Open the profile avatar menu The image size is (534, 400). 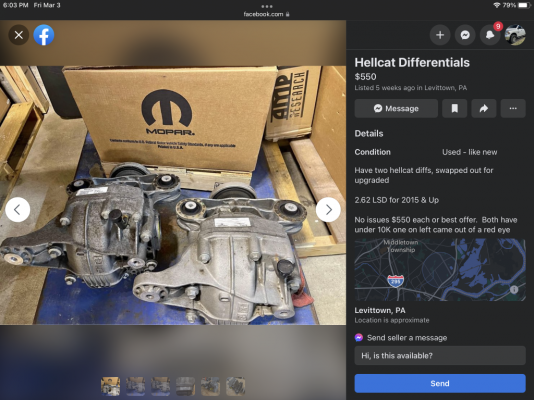coord(515,35)
